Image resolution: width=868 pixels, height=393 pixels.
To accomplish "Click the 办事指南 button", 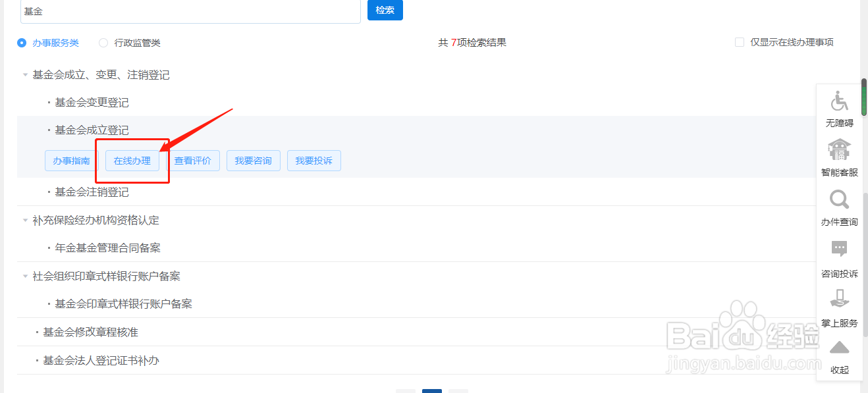I will coord(72,161).
